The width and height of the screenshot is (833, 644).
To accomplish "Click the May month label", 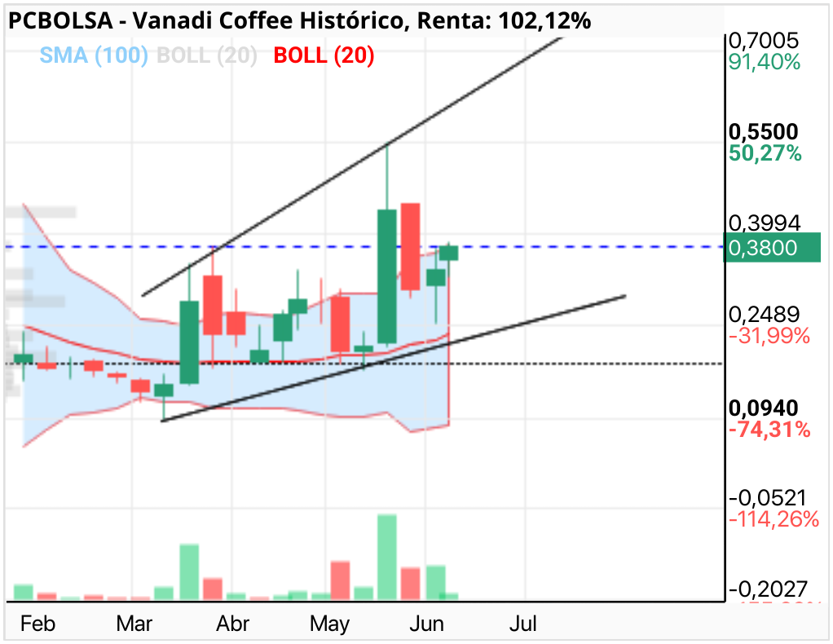I will 330,624.
